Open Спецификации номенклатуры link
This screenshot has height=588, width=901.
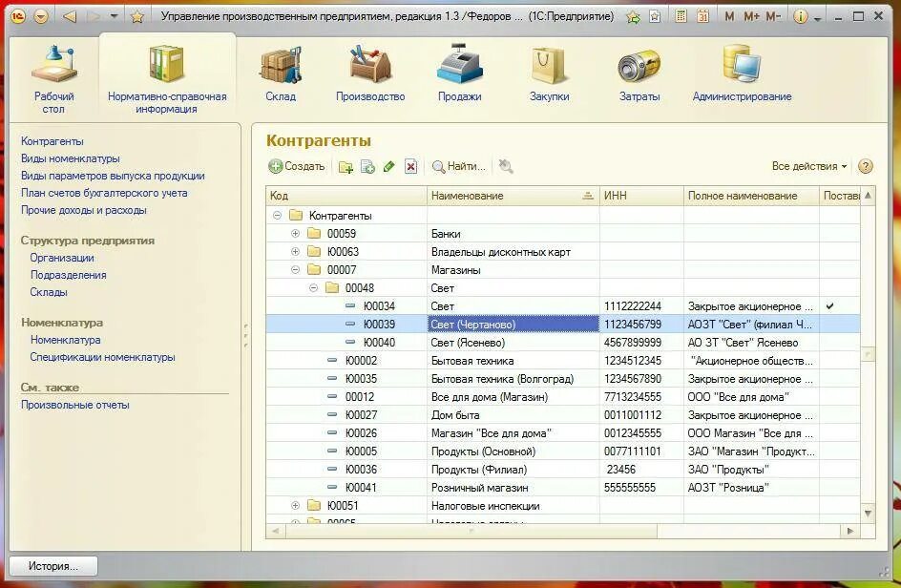click(103, 358)
